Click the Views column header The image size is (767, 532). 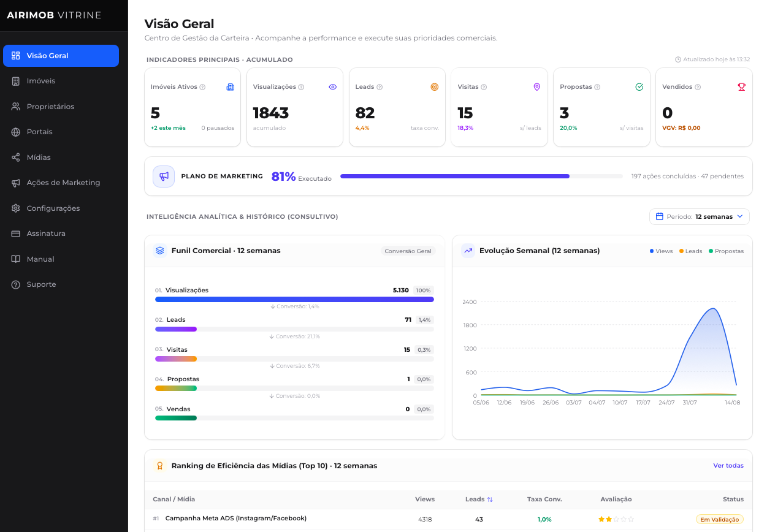[x=425, y=500]
